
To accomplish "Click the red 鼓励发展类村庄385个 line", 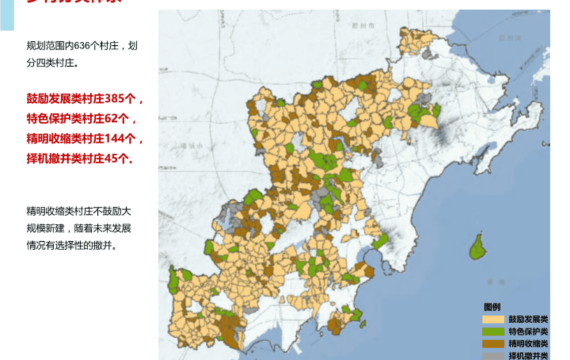I will point(85,99).
